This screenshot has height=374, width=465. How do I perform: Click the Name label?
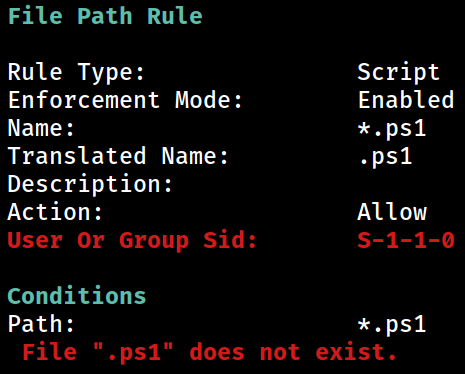coord(41,128)
